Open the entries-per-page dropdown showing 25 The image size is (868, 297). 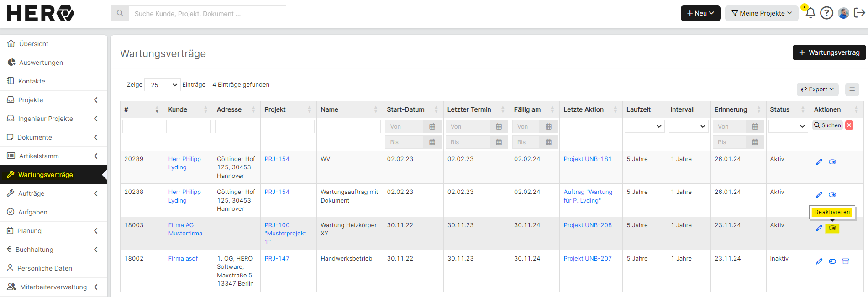(x=163, y=85)
